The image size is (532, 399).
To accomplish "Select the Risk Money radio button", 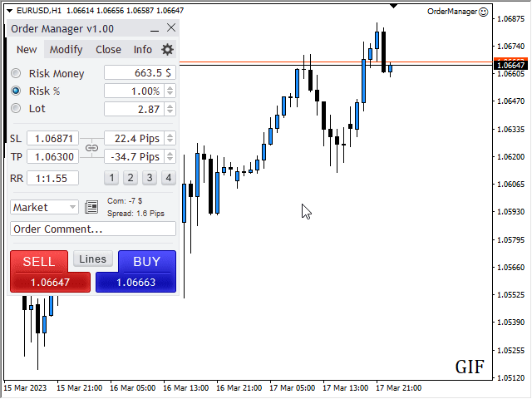I will [16, 73].
